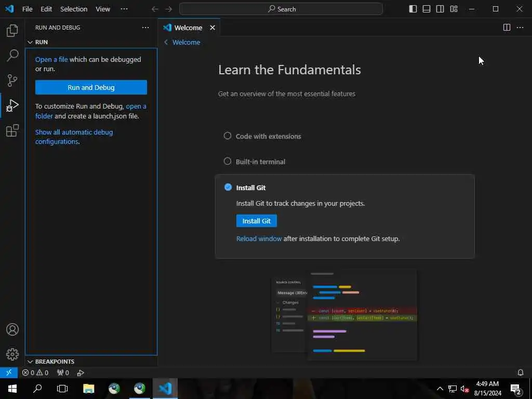
Task: Show errors and warnings count in status bar
Action: 35,373
